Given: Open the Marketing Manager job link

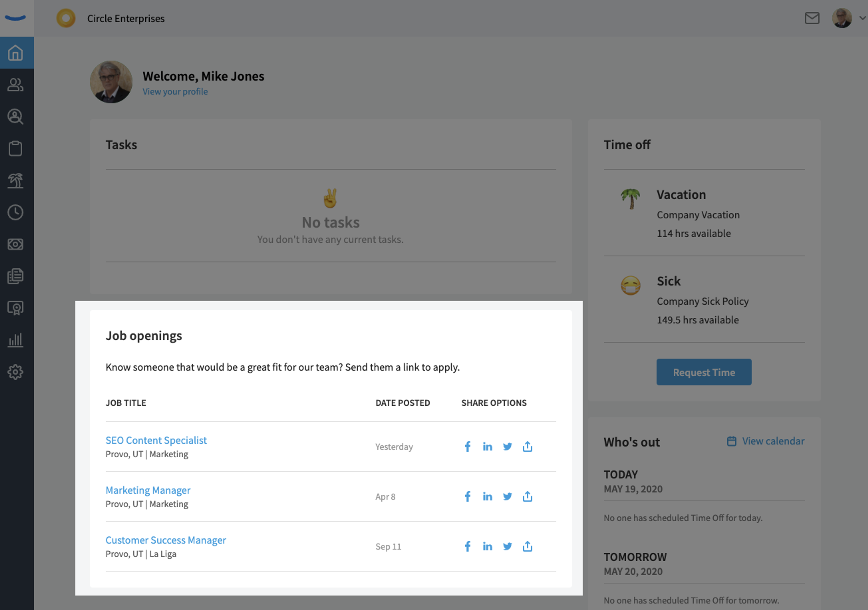Looking at the screenshot, I should 148,490.
